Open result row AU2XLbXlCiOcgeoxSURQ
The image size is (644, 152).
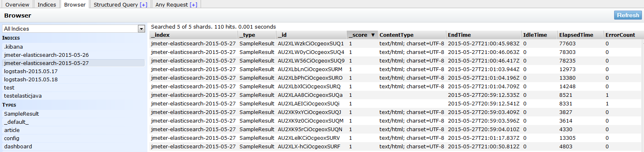pyautogui.click(x=395, y=86)
